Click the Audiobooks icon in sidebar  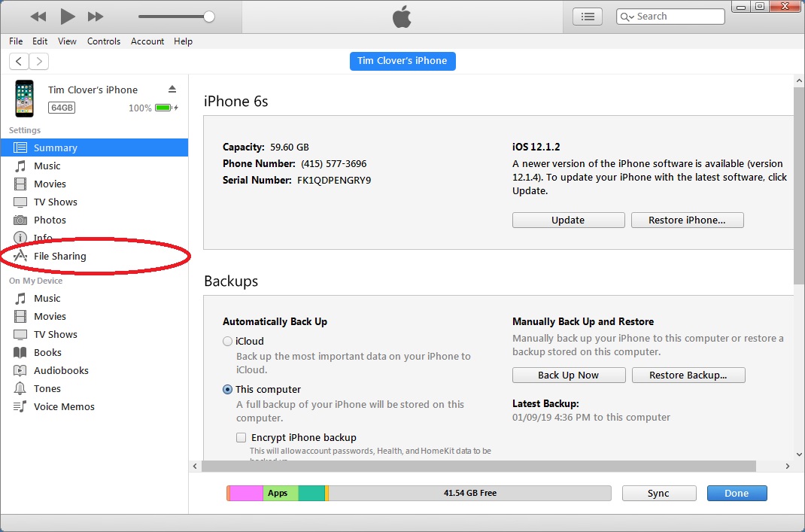coord(20,370)
